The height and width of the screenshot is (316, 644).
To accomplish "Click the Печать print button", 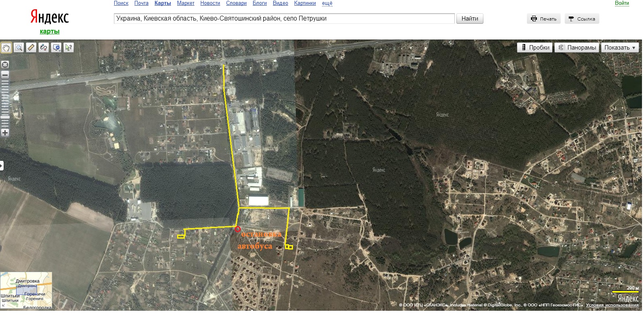I will click(x=544, y=19).
